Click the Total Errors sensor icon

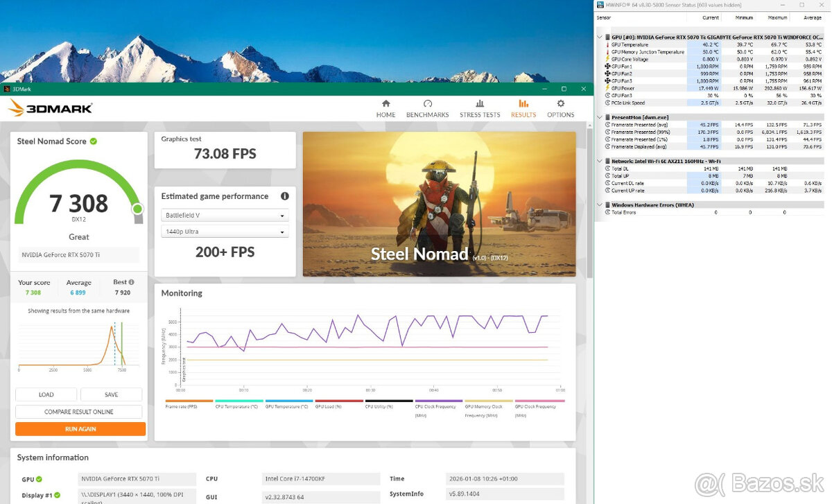click(x=607, y=212)
